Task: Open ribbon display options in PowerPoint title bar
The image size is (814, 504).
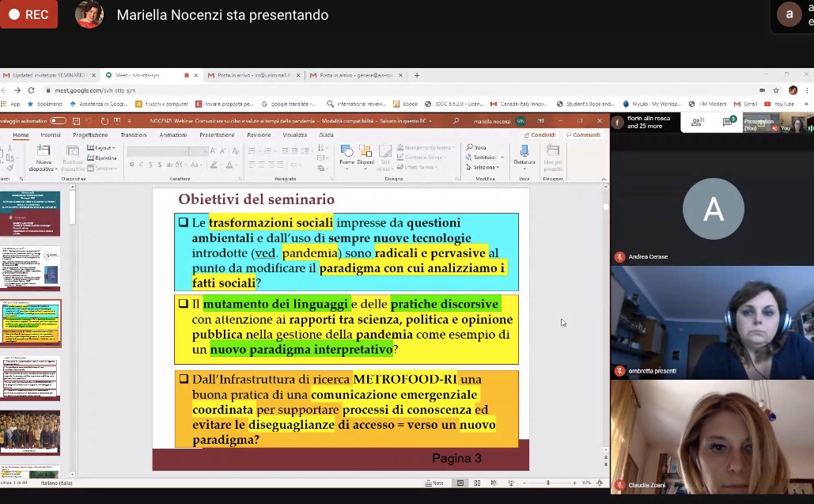Action: [x=540, y=121]
